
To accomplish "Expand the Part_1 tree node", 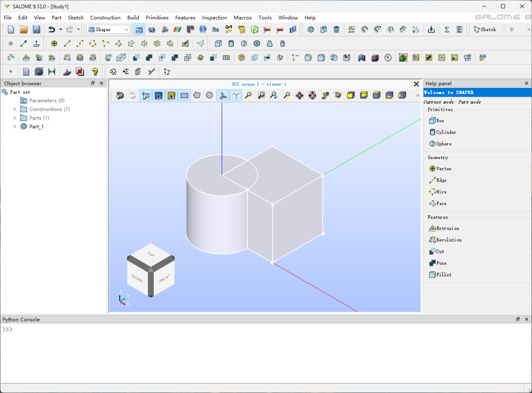I will tap(15, 127).
